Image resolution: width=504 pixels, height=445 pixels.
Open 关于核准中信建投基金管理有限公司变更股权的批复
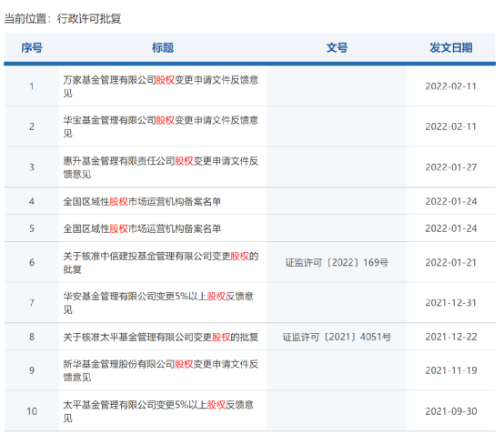tap(161, 262)
